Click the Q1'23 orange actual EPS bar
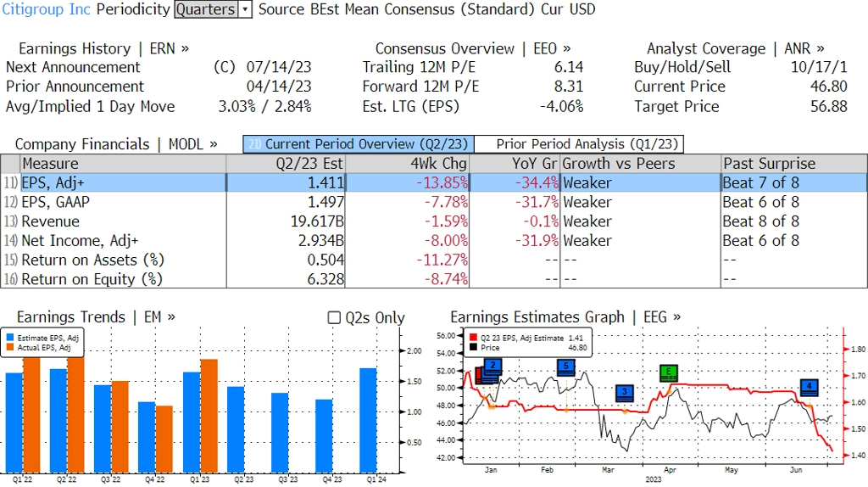This screenshot has width=868, height=487. click(x=209, y=416)
